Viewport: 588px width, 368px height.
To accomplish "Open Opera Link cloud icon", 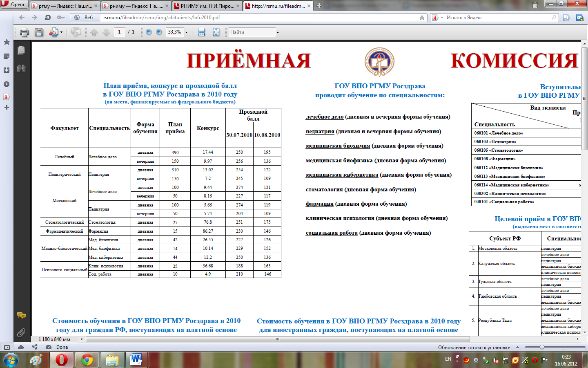I will pos(21,347).
